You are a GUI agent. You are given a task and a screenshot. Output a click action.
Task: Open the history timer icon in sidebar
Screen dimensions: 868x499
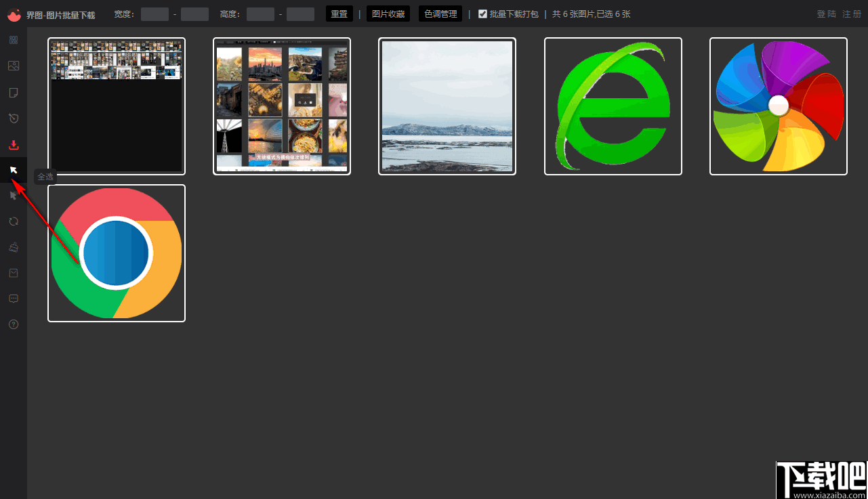[14, 118]
